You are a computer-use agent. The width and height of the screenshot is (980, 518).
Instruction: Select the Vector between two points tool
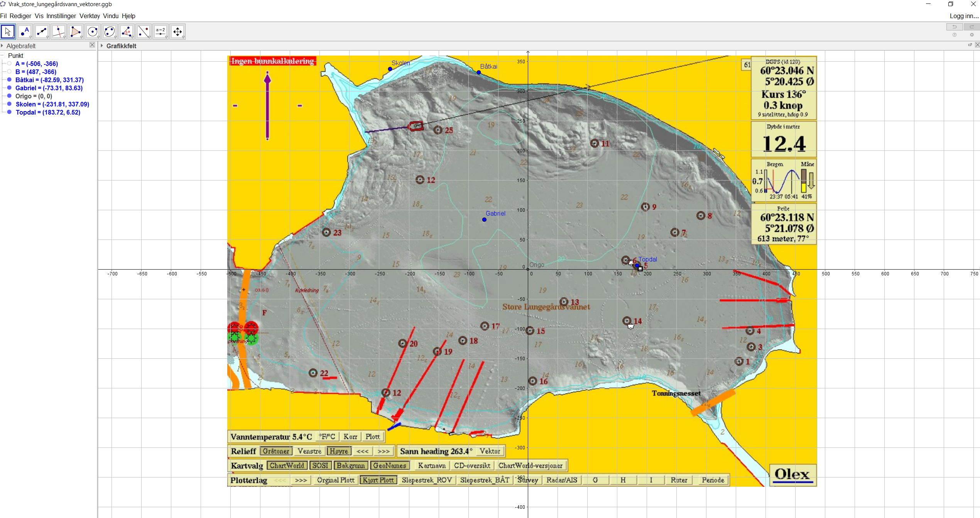(42, 32)
